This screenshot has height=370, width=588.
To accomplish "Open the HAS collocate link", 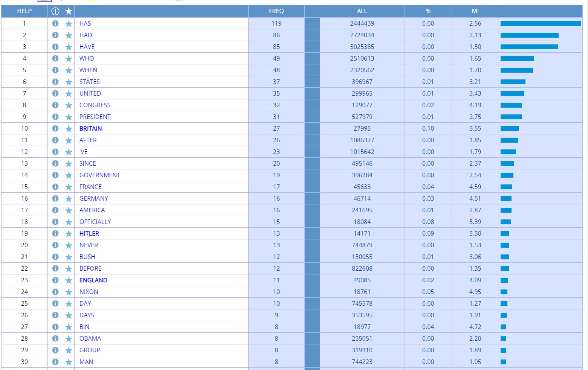I will 85,23.
